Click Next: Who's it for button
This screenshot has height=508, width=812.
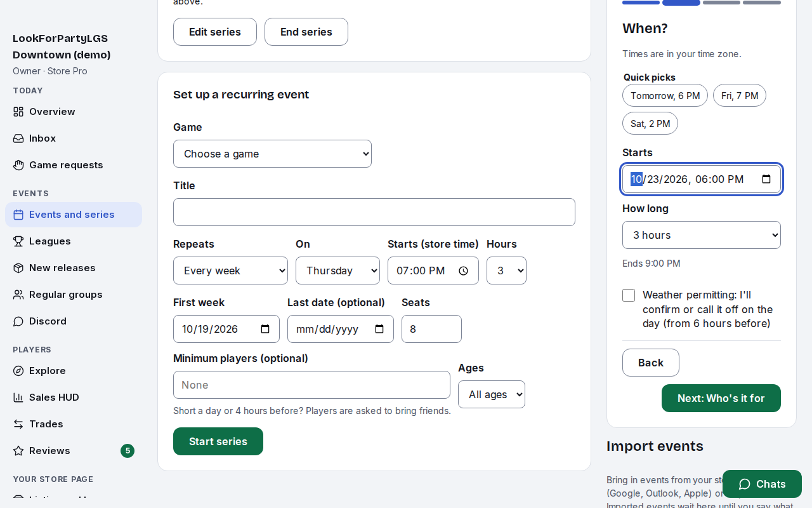coord(721,398)
